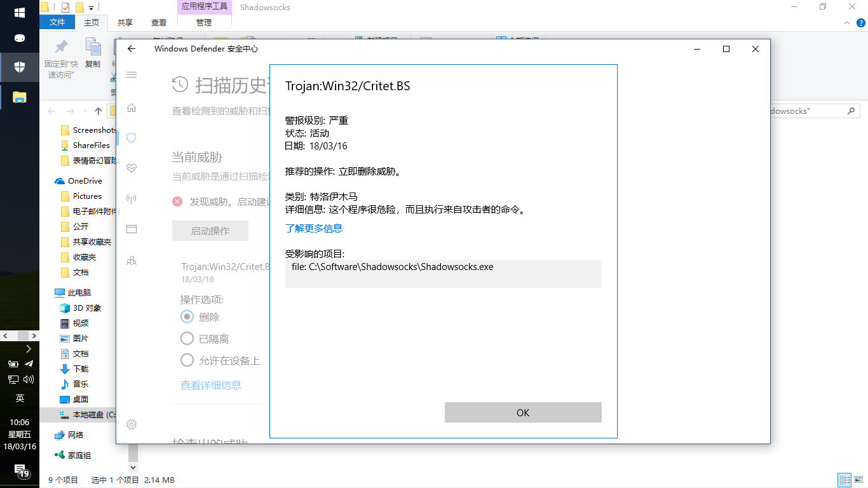The width and height of the screenshot is (868, 488).
Task: Open the Defender home page icon
Action: [x=132, y=108]
